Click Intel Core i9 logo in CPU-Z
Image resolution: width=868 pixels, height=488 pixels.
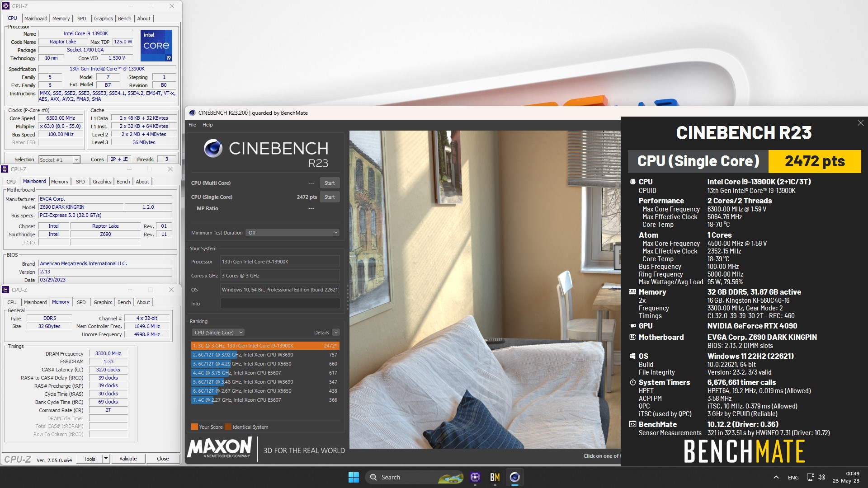click(x=156, y=46)
